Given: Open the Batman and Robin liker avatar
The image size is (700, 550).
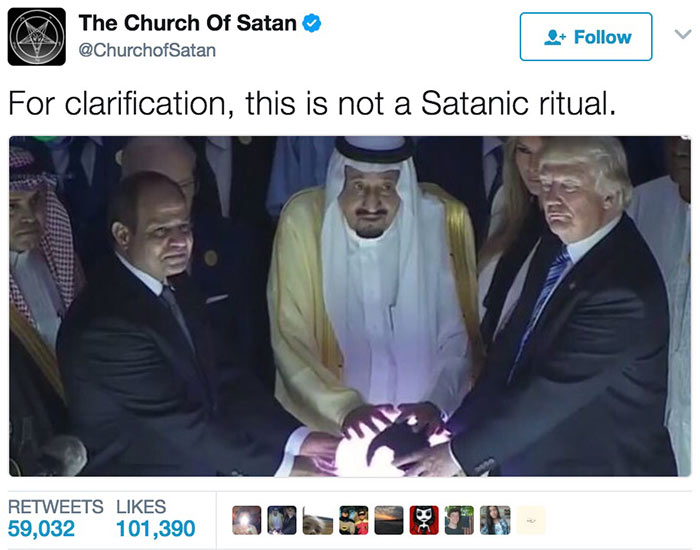Looking at the screenshot, I should 354,520.
